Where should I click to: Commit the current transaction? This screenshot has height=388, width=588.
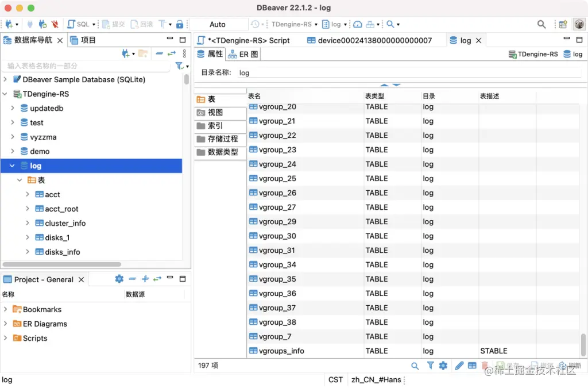(x=113, y=24)
